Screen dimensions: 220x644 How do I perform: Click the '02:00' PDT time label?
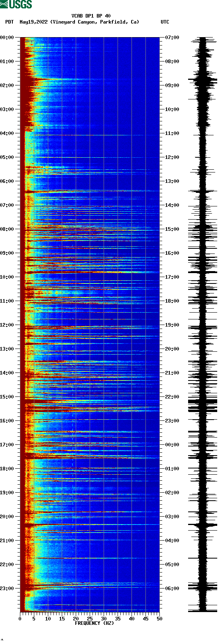tap(7, 85)
